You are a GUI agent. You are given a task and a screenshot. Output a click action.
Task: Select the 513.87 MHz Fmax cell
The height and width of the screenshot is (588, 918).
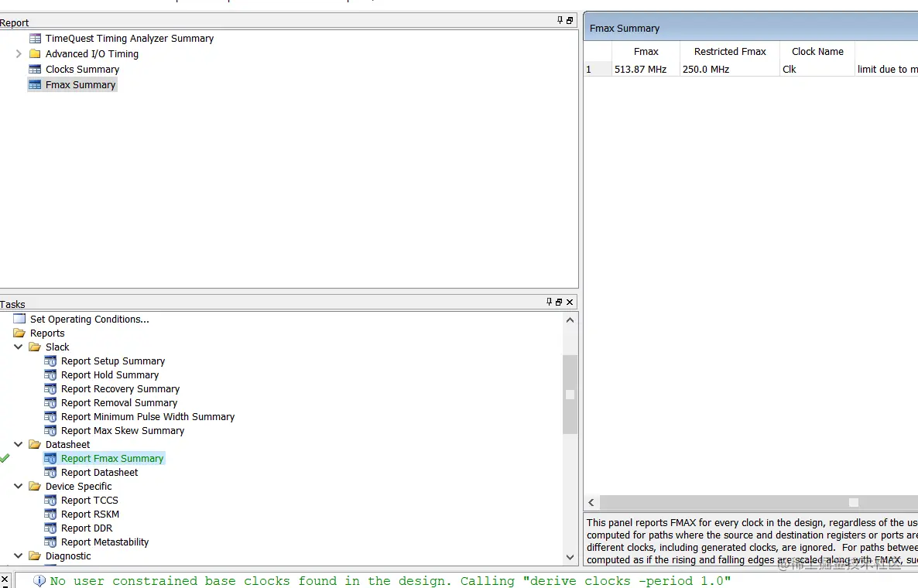coord(646,69)
